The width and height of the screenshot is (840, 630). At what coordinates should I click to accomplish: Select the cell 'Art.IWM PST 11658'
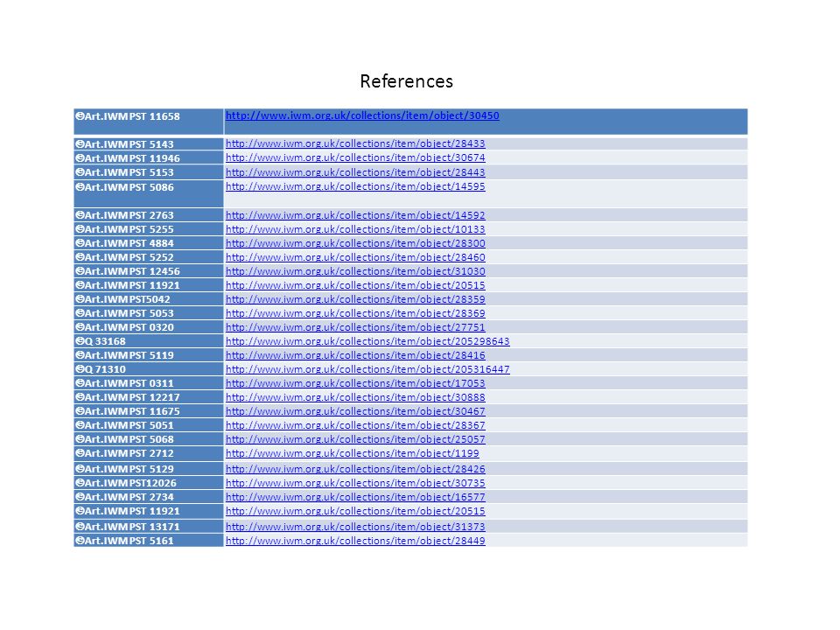click(149, 122)
